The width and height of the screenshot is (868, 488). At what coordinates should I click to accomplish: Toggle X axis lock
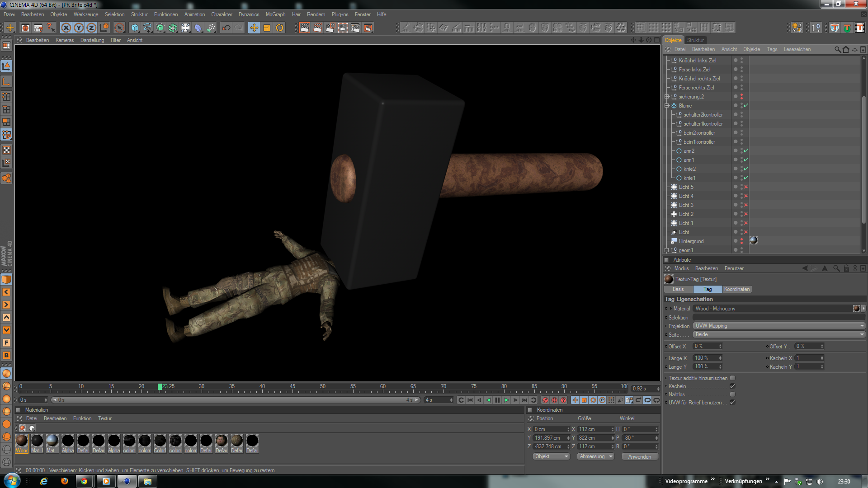pos(66,28)
